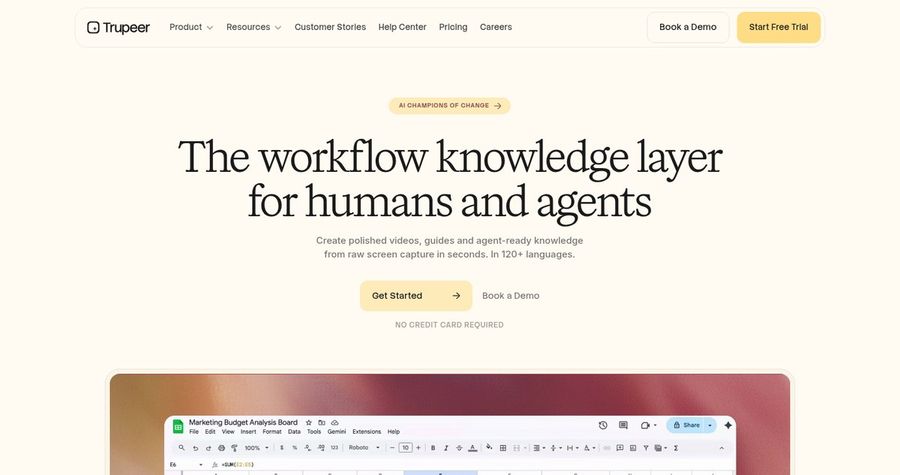The image size is (900, 475).
Task: Click the functions sigma icon
Action: (676, 448)
